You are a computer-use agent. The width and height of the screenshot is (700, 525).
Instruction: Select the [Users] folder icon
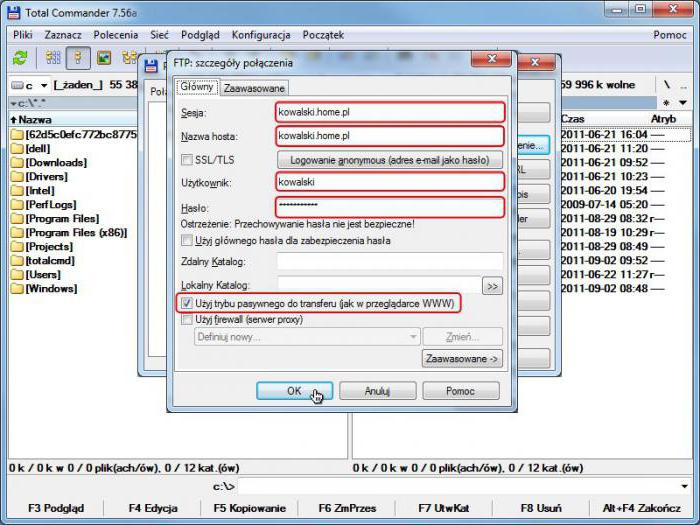tap(17, 275)
